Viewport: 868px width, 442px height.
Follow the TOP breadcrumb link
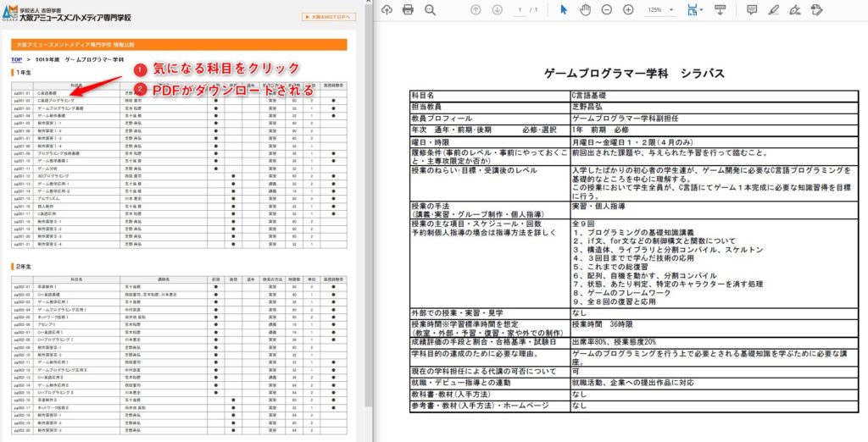click(16, 59)
